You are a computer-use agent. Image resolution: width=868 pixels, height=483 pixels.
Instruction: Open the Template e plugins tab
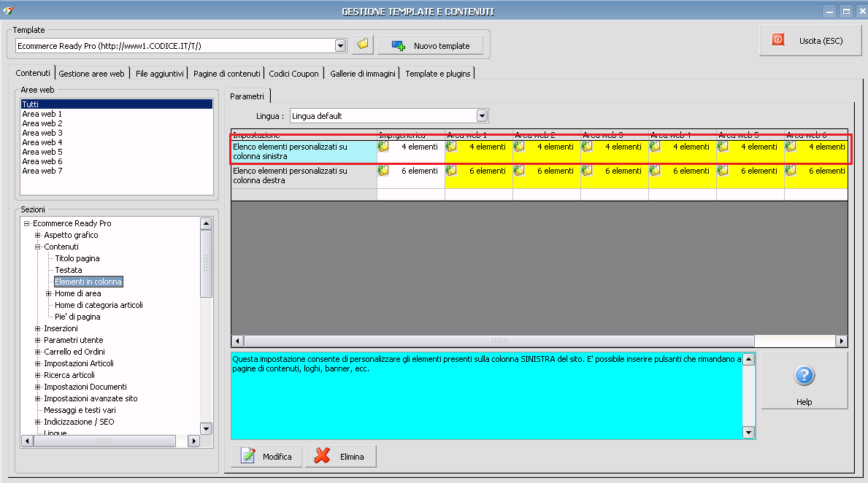point(438,74)
